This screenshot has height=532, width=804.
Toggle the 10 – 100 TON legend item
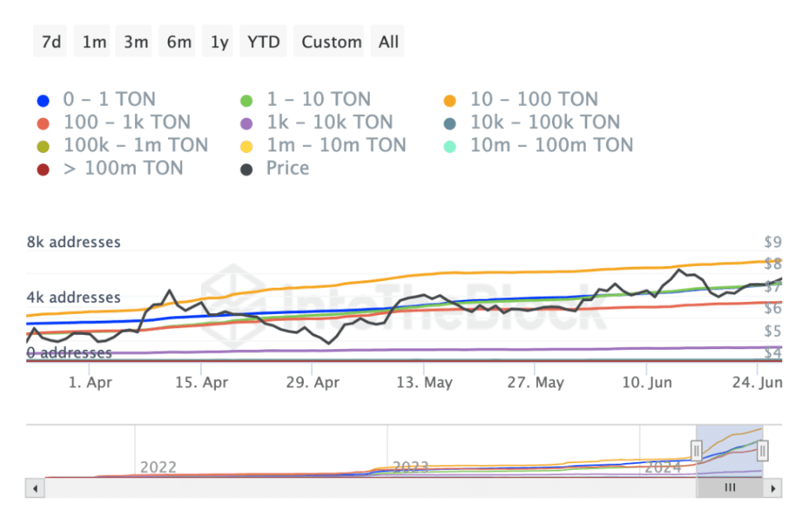tap(450, 100)
